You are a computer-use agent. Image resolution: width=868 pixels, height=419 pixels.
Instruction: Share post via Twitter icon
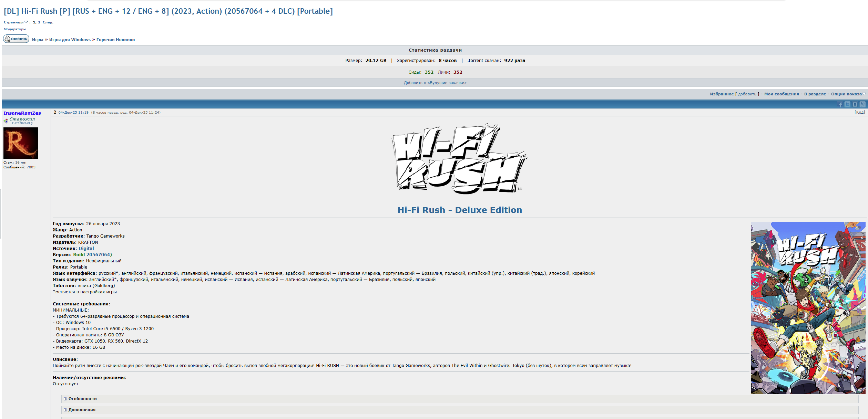click(847, 104)
